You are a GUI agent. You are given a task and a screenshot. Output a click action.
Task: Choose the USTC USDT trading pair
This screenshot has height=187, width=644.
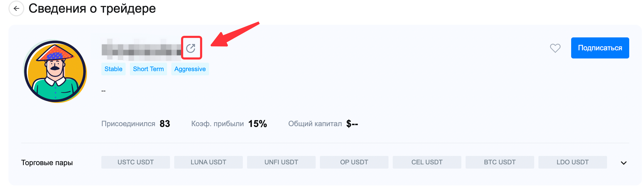[x=136, y=162]
